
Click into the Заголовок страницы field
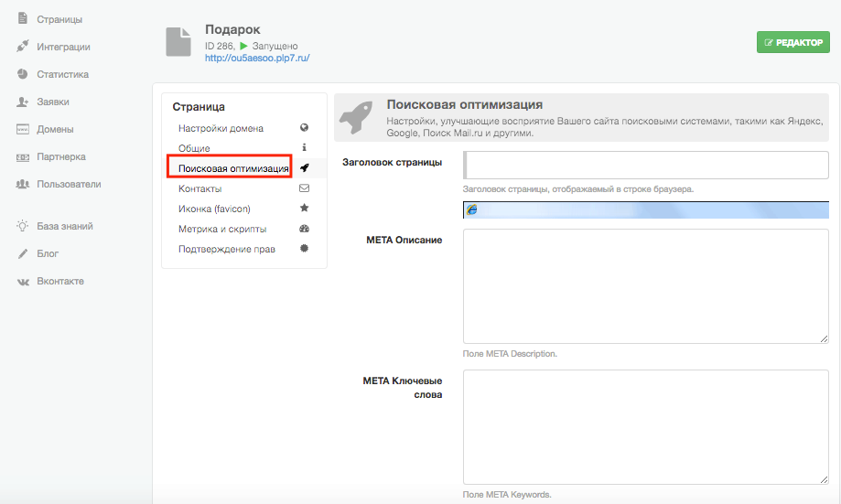point(646,166)
